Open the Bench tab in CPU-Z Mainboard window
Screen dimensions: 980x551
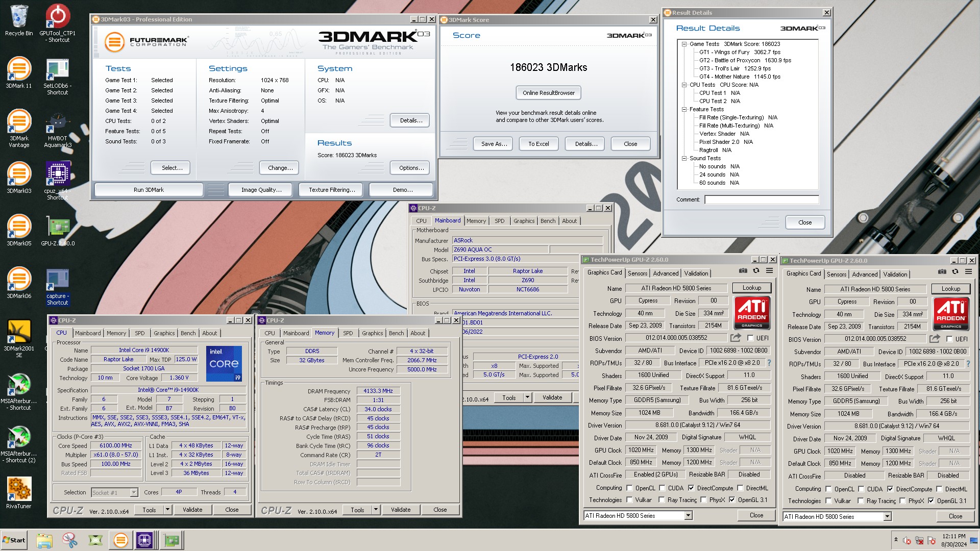(548, 221)
